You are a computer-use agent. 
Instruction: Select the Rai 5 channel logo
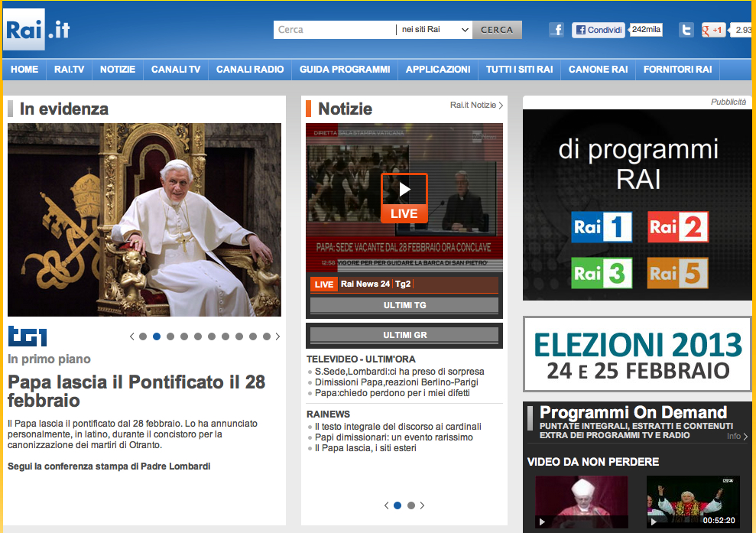pos(677,273)
